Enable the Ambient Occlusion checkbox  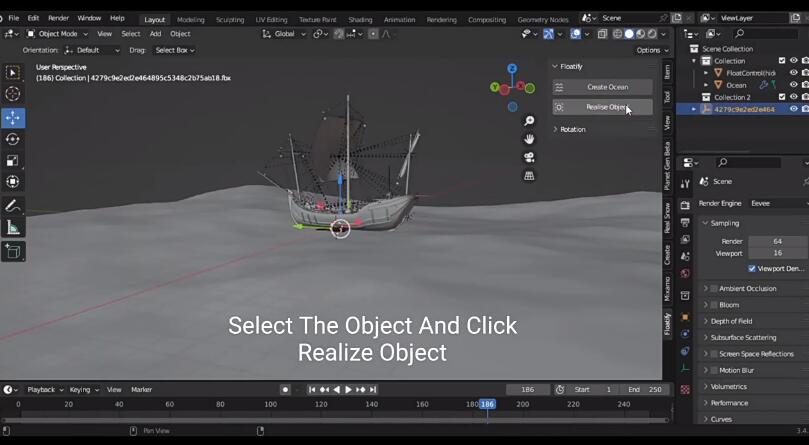click(714, 289)
